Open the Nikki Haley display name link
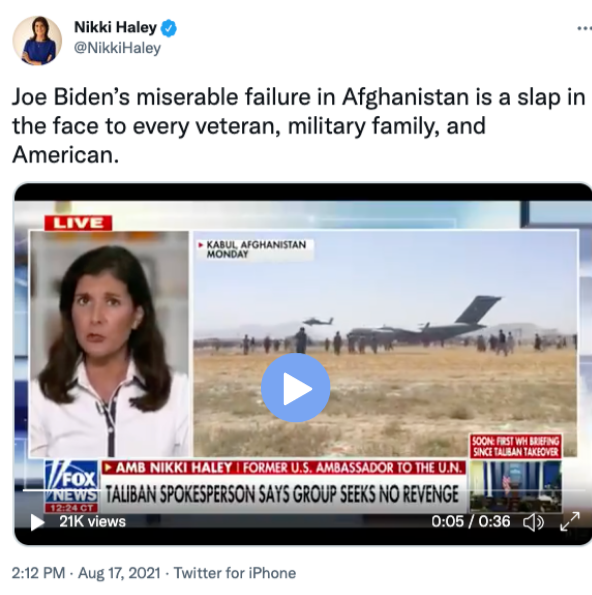The image size is (592, 595). (x=115, y=27)
